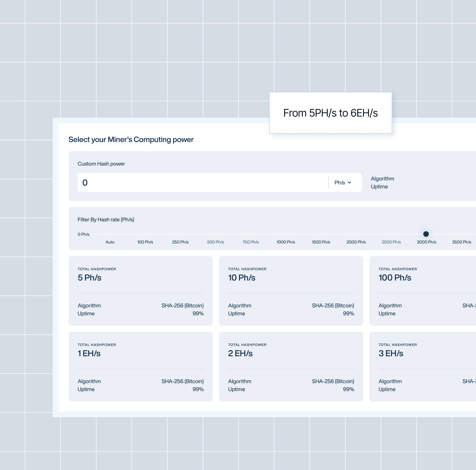Set slider to 1000 Ph/s mark
This screenshot has width=476, height=470.
coord(286,242)
